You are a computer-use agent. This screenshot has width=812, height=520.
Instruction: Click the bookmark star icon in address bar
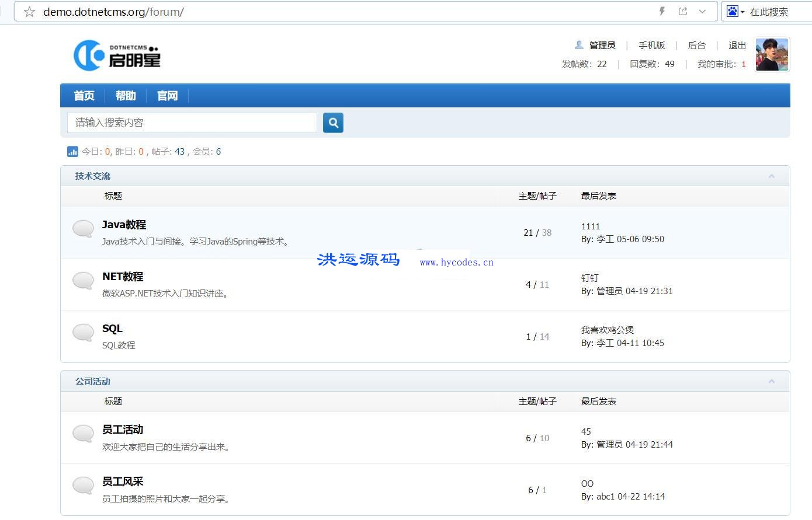29,12
